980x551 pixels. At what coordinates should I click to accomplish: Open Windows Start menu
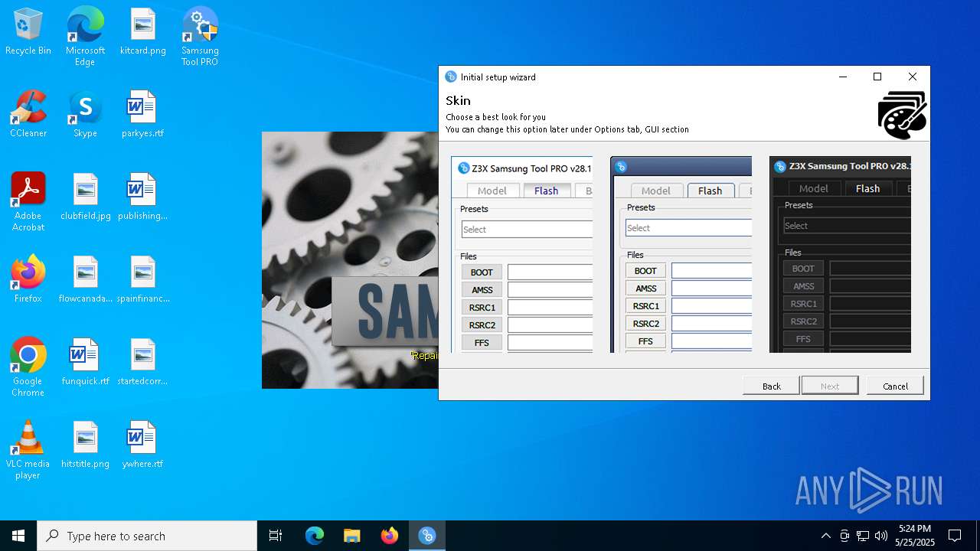point(18,536)
